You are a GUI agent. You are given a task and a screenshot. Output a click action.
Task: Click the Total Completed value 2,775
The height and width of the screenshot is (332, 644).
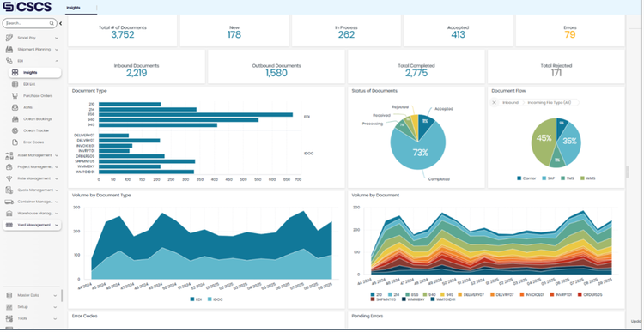416,73
